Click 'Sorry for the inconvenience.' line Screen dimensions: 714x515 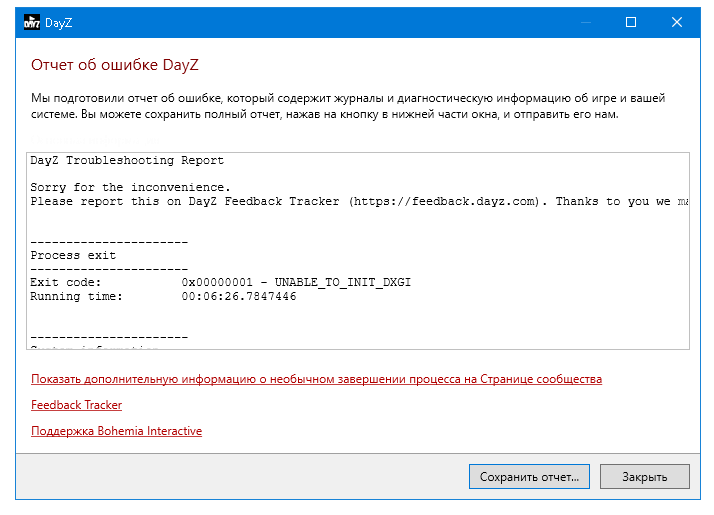pyautogui.click(x=130, y=187)
